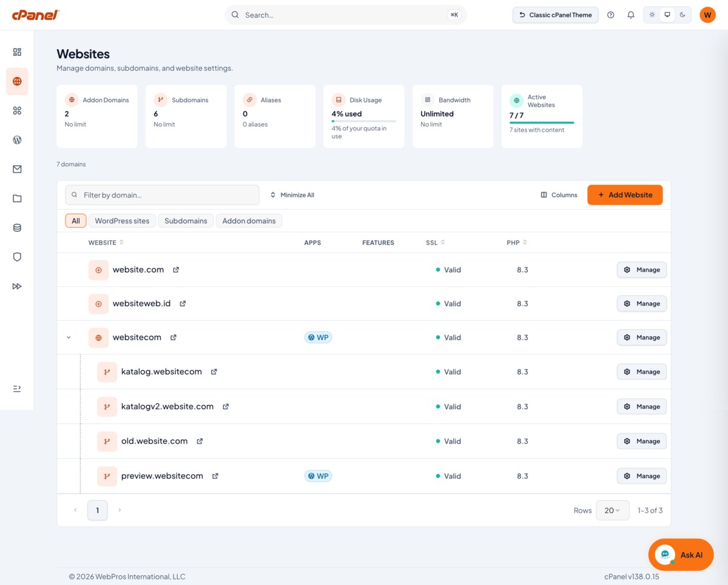Viewport: 728px width, 585px height.
Task: Select the system theme monitor icon
Action: click(x=667, y=15)
